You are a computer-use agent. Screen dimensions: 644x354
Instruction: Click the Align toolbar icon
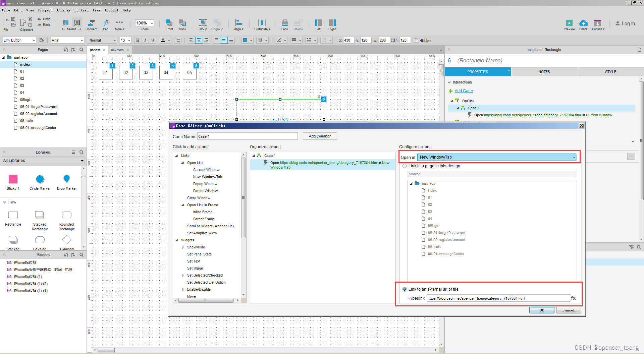coord(238,23)
